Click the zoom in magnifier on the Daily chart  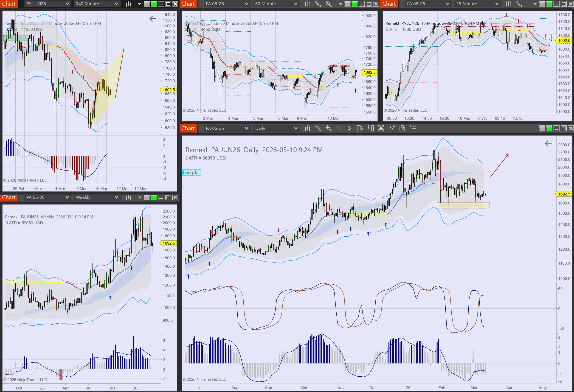(x=328, y=128)
